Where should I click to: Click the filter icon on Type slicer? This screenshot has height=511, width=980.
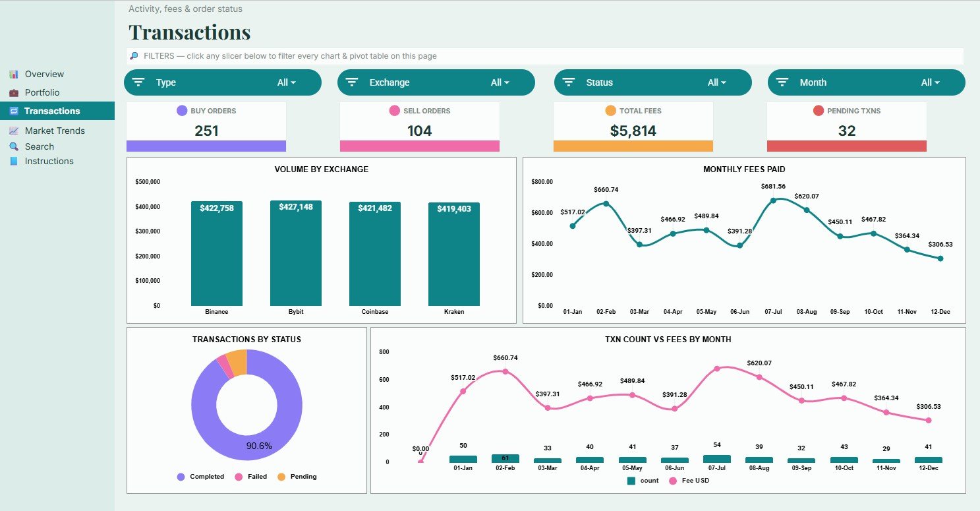coord(138,82)
